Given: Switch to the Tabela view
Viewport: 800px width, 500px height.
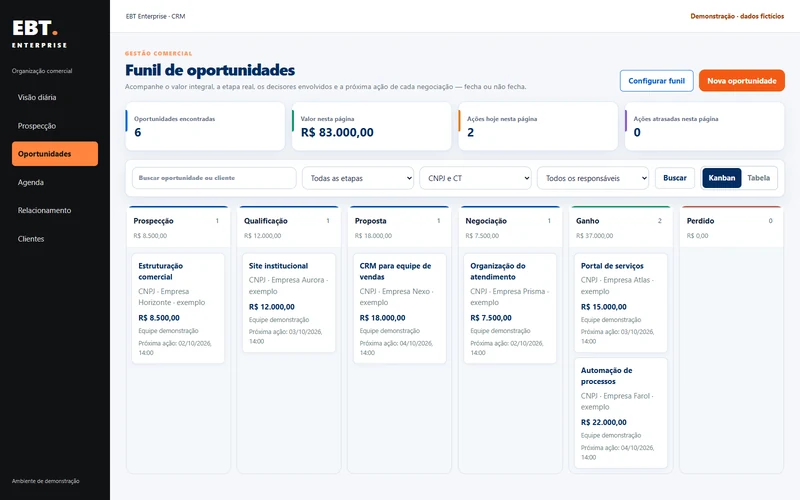Looking at the screenshot, I should [758, 178].
